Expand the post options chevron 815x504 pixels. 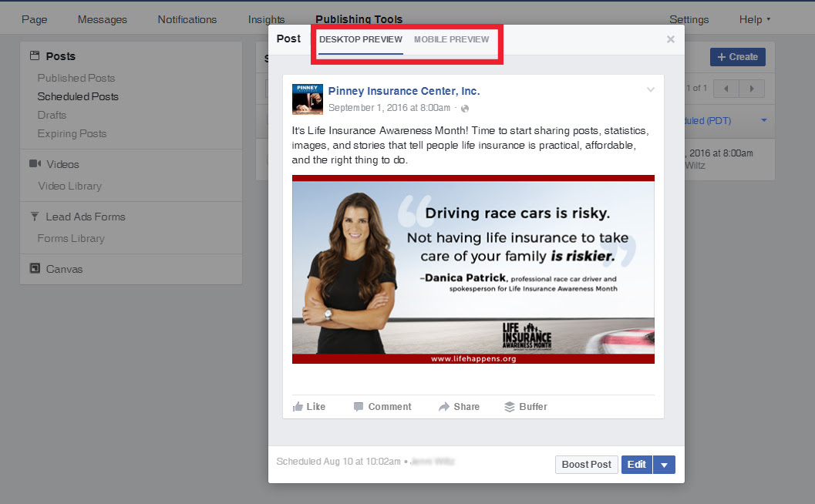tap(650, 89)
